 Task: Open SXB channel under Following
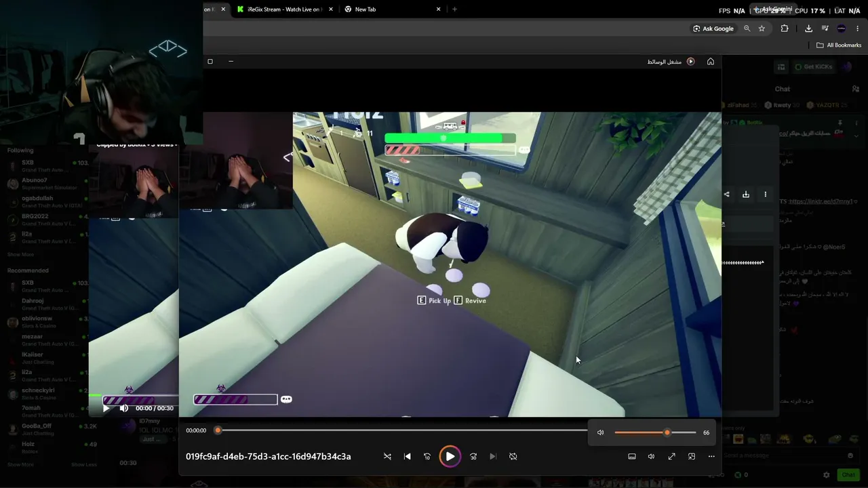(x=47, y=166)
